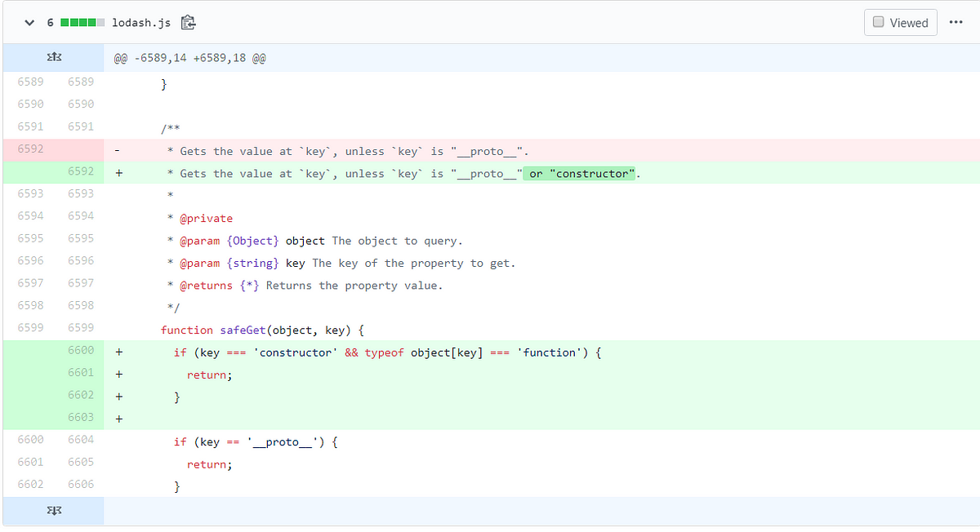Click old line number 6599
Viewport: 980px width, 532px height.
tap(30, 327)
